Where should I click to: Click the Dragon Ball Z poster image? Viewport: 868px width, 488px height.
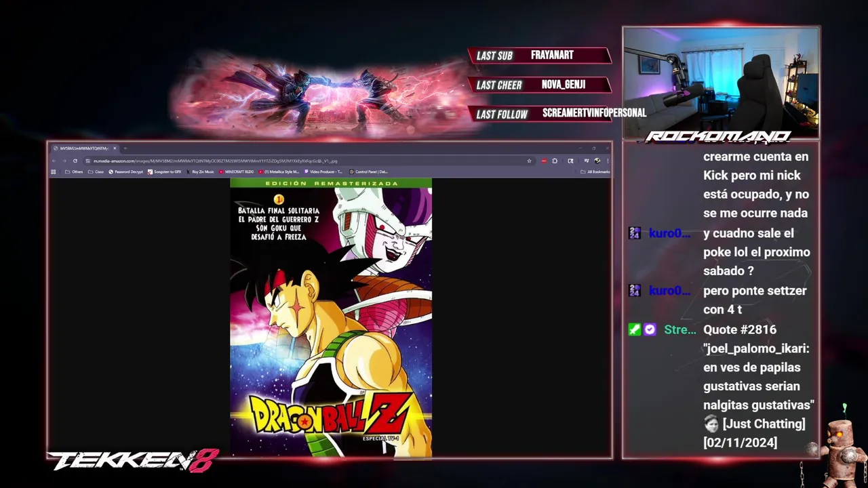331,317
